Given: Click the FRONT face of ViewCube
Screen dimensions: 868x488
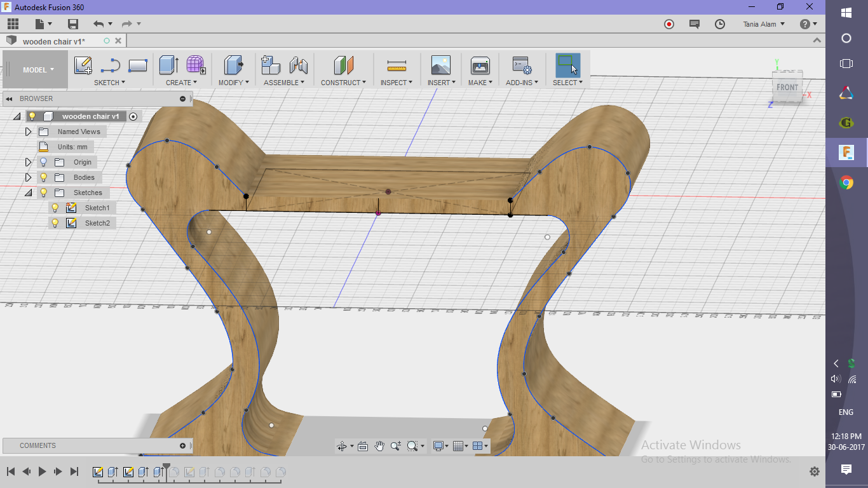Looking at the screenshot, I should click(787, 87).
